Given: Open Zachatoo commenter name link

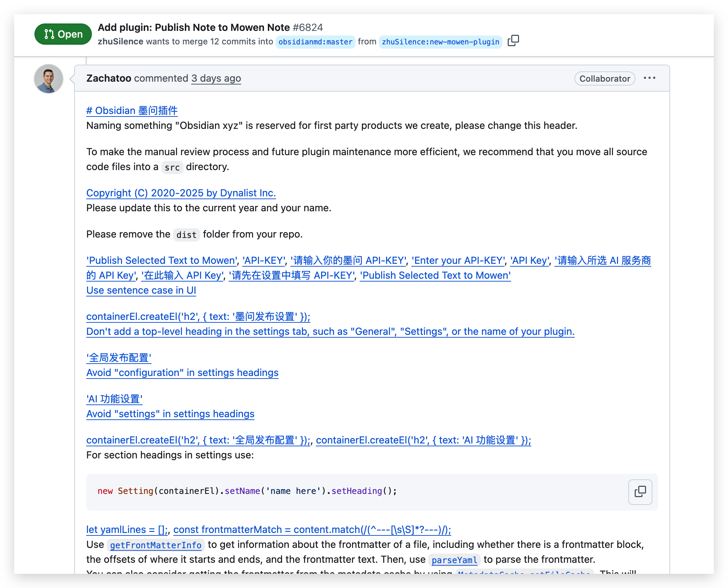Looking at the screenshot, I should tap(109, 78).
